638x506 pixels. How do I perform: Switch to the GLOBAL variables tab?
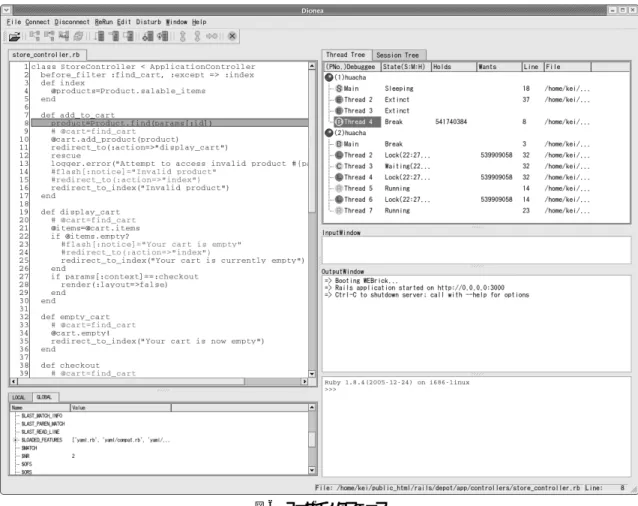tap(44, 397)
